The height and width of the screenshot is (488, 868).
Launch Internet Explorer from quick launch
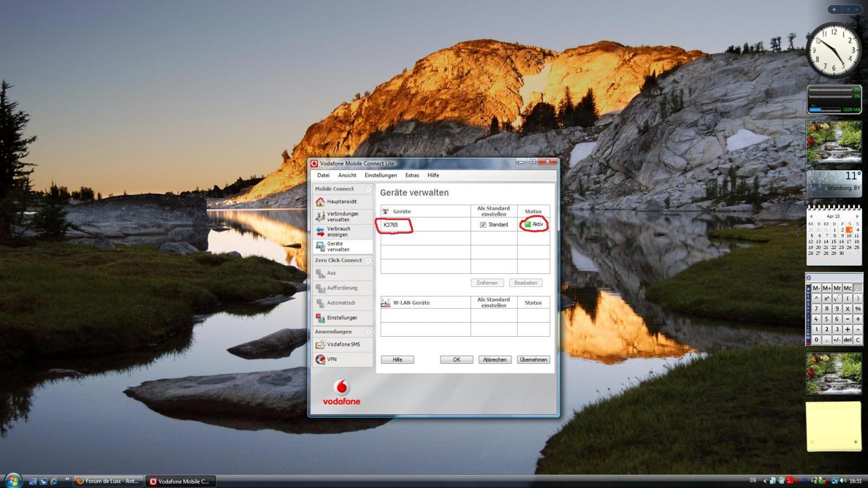click(x=54, y=481)
